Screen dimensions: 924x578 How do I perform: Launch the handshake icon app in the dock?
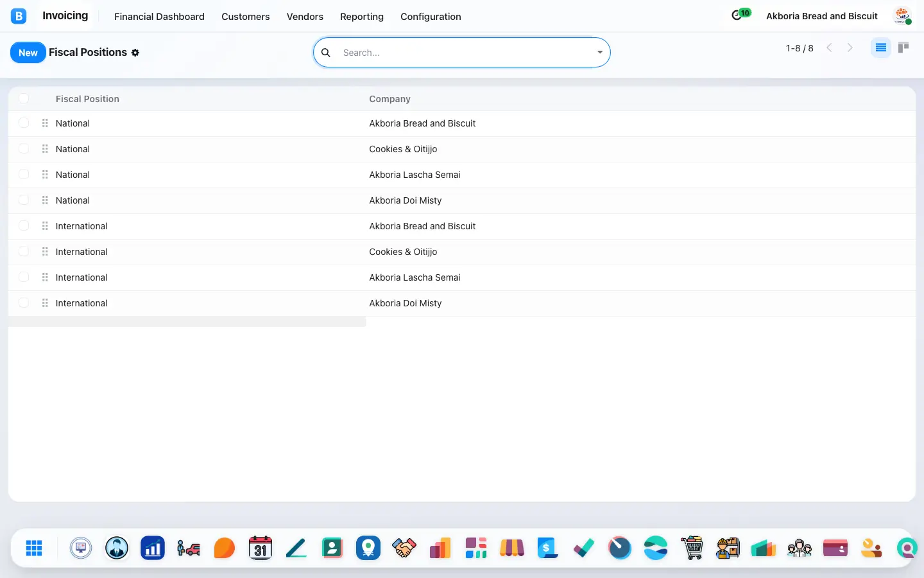click(x=404, y=548)
